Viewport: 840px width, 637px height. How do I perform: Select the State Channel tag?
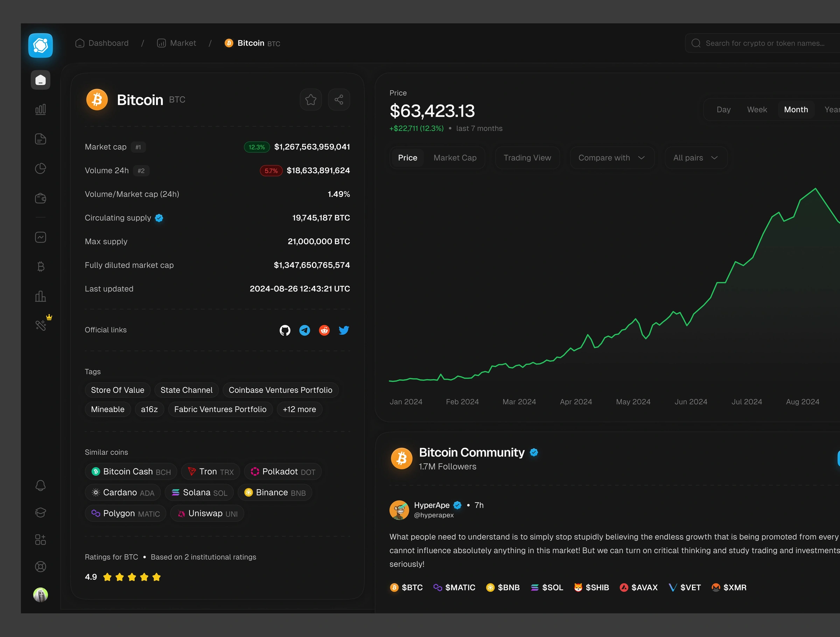187,390
